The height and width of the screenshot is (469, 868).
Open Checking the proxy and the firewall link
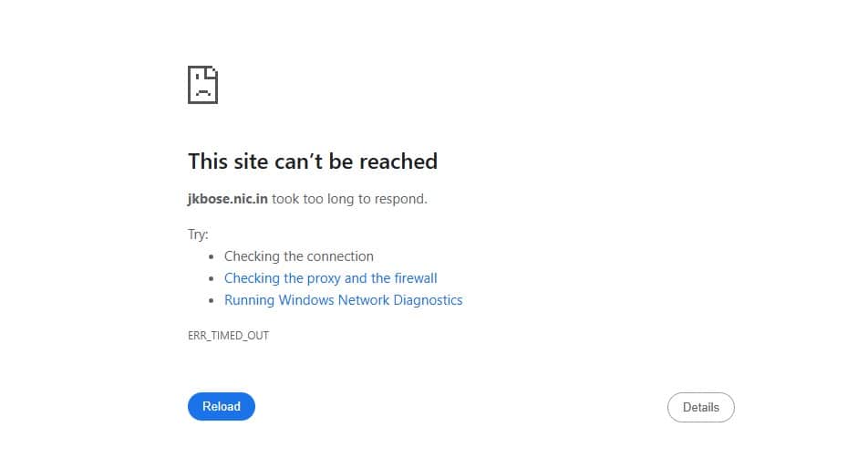click(x=330, y=278)
